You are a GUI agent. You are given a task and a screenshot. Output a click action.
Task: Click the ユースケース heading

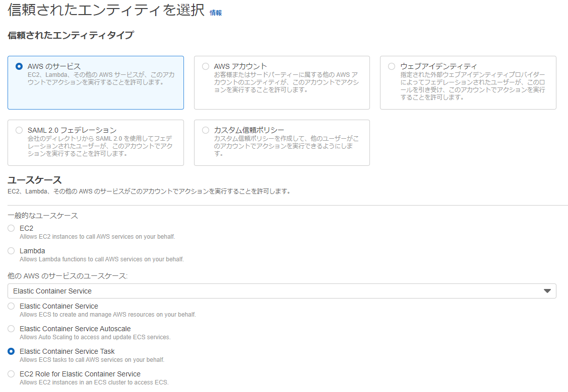pyautogui.click(x=34, y=180)
